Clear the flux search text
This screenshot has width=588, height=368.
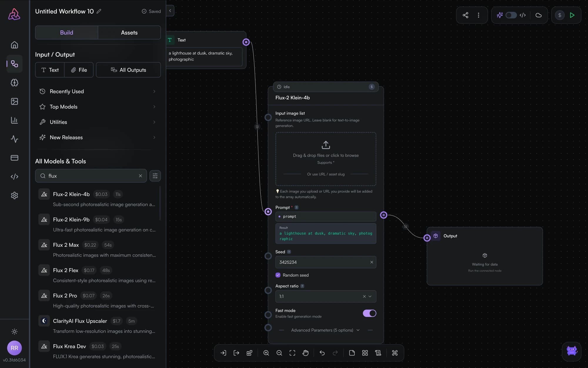click(141, 176)
